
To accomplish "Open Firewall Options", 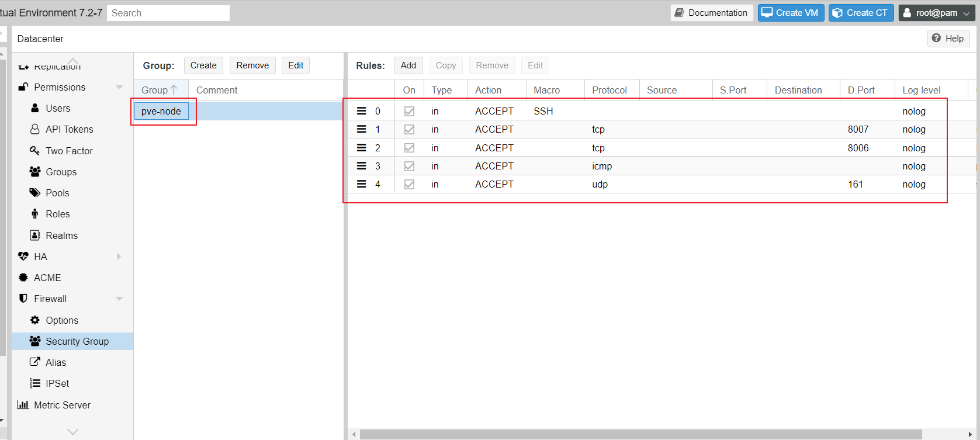I will [x=62, y=320].
